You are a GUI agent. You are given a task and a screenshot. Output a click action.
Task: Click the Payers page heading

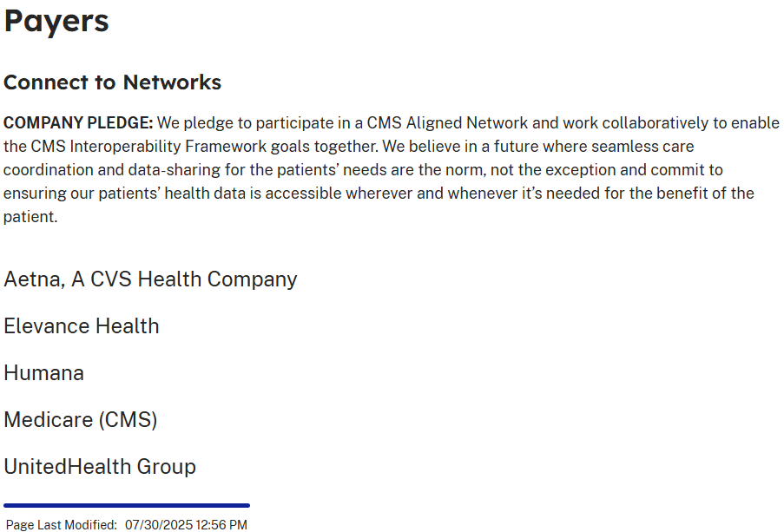tap(56, 22)
